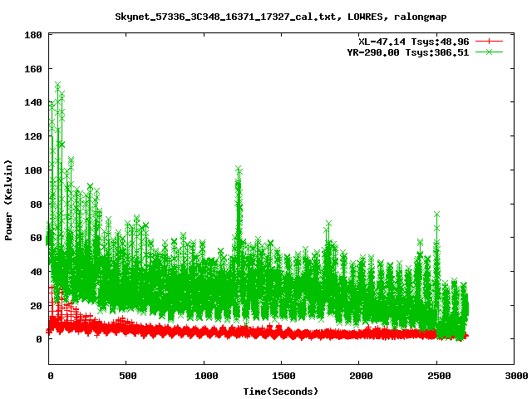Click x-axis tick label 500
This screenshot has width=532, height=399.
(x=128, y=376)
